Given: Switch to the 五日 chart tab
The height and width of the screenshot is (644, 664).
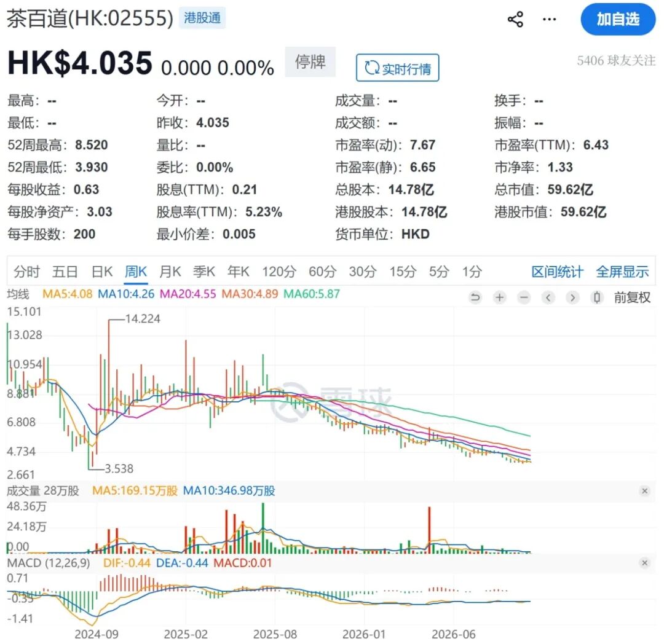Looking at the screenshot, I should (x=65, y=272).
